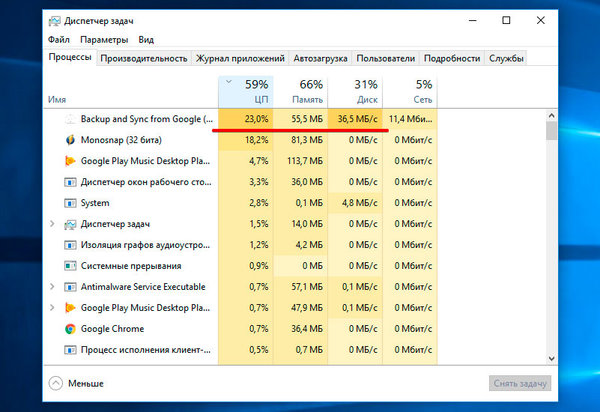Expand the Google Play Music 47,9 МБ group

52,308
